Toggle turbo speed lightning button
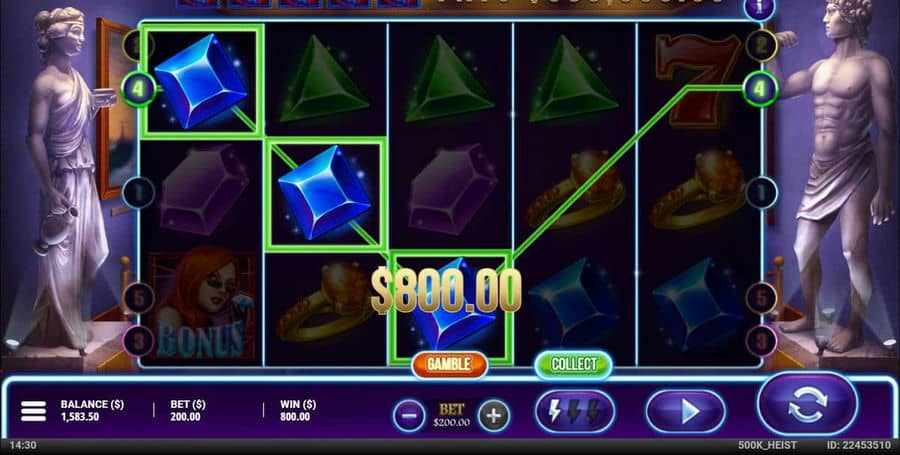The width and height of the screenshot is (900, 455). [x=575, y=411]
